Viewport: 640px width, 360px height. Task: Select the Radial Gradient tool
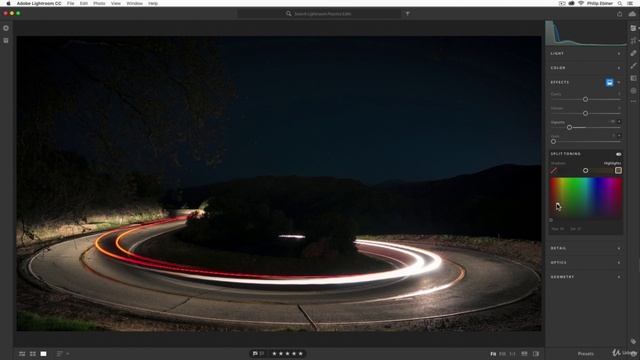coord(633,91)
